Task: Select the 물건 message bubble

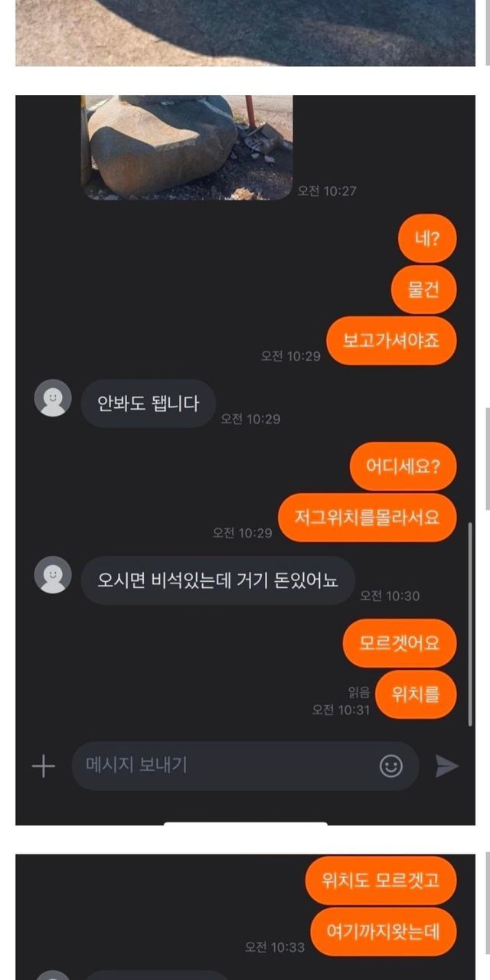Action: (423, 289)
